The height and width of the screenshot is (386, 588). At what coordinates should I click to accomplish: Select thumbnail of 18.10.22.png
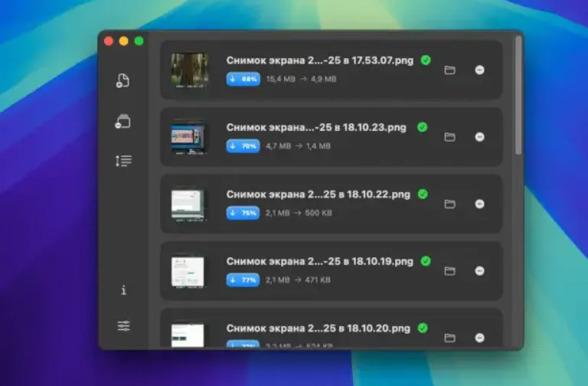coord(188,204)
